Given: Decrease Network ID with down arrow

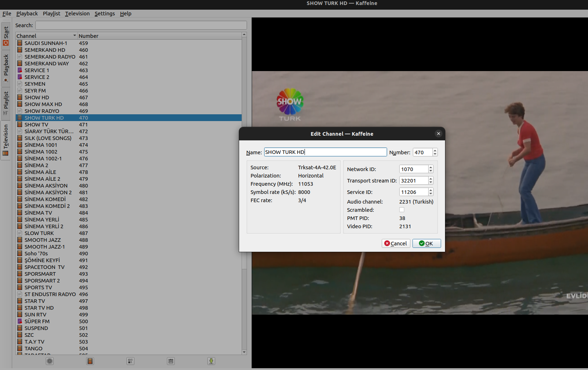Looking at the screenshot, I should (431, 171).
